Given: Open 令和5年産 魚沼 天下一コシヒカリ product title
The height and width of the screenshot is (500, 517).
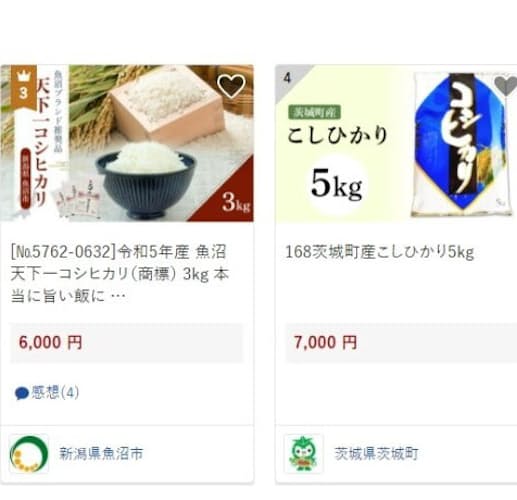Looking at the screenshot, I should coord(120,274).
